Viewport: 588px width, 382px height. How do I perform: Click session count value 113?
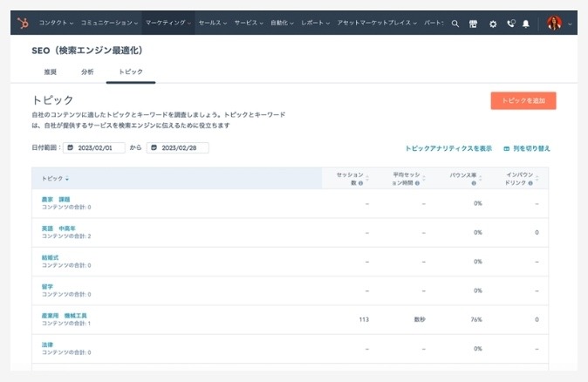tap(364, 320)
